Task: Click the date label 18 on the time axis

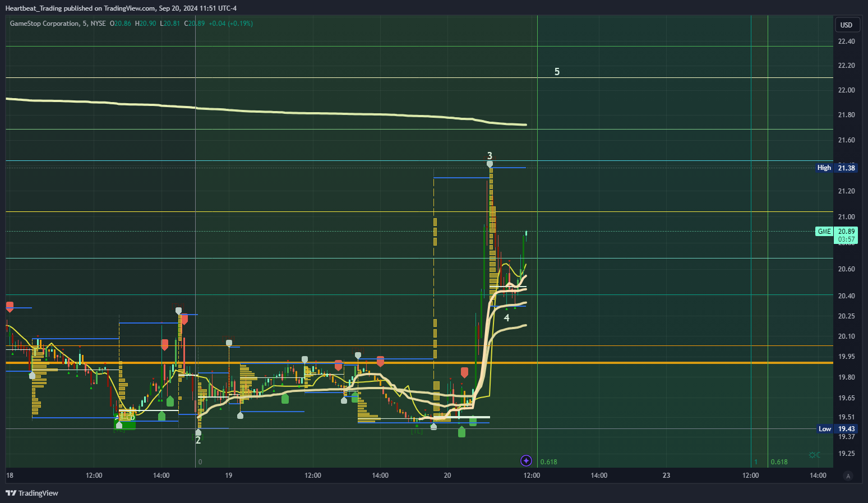Action: tap(10, 476)
